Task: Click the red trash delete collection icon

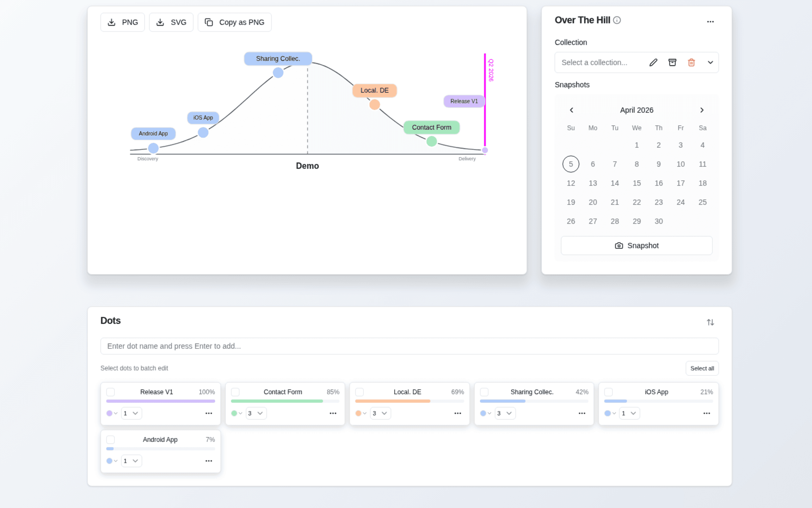Action: (691, 62)
